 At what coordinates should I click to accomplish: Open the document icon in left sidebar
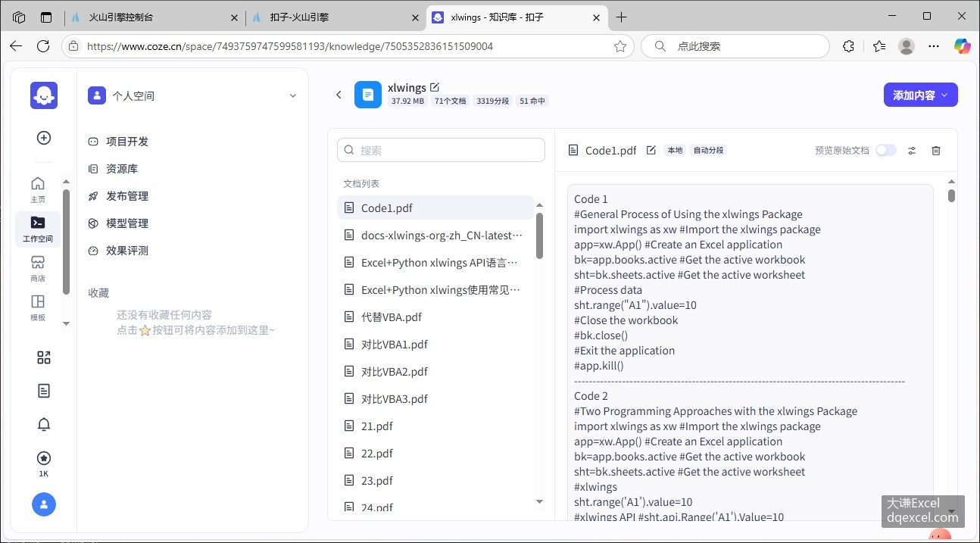[x=44, y=391]
